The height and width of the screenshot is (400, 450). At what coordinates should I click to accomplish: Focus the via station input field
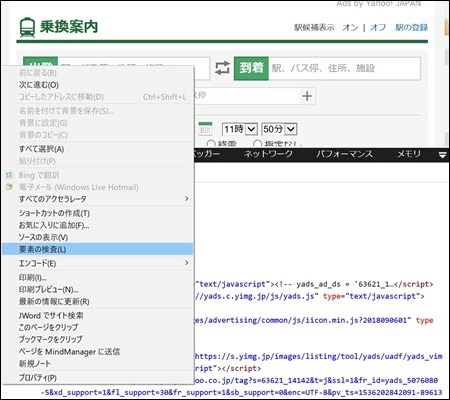click(x=247, y=96)
